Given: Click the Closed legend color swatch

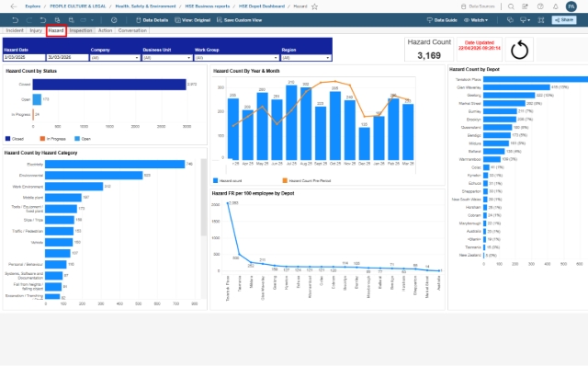Looking at the screenshot, I should point(8,139).
